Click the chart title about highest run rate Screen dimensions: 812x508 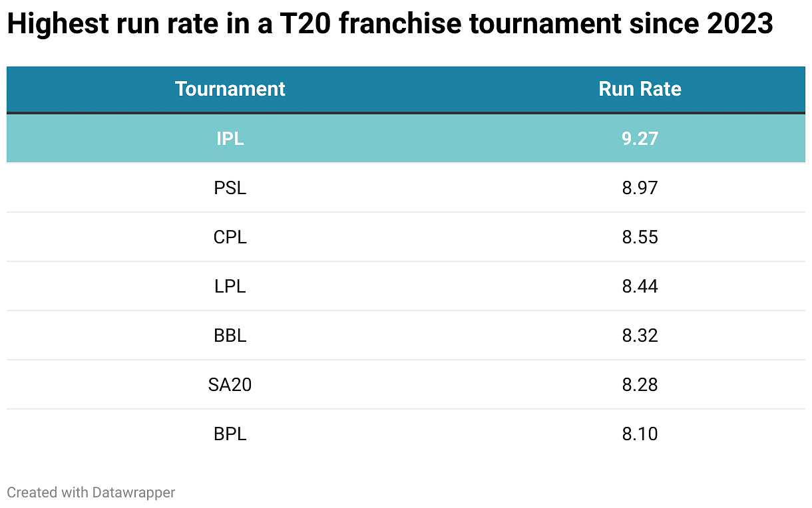[389, 25]
